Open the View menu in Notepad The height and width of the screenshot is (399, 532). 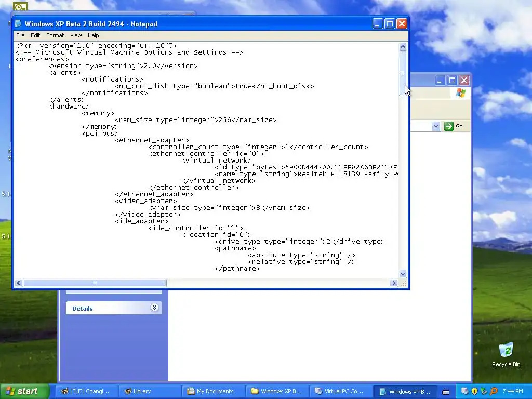coord(76,35)
